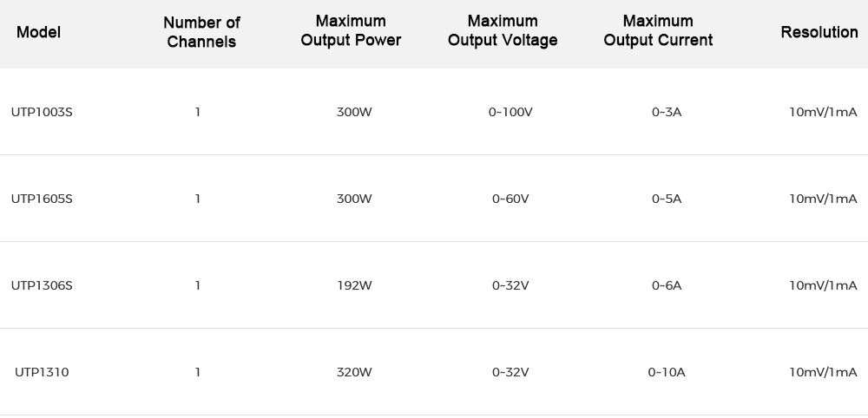
Task: Select the 0~10A current value
Action: 667,372
